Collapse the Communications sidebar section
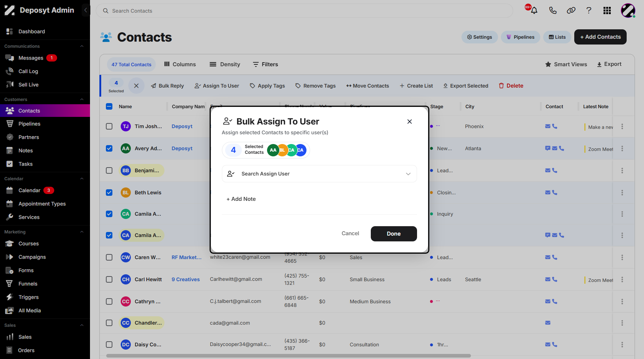 [82, 46]
